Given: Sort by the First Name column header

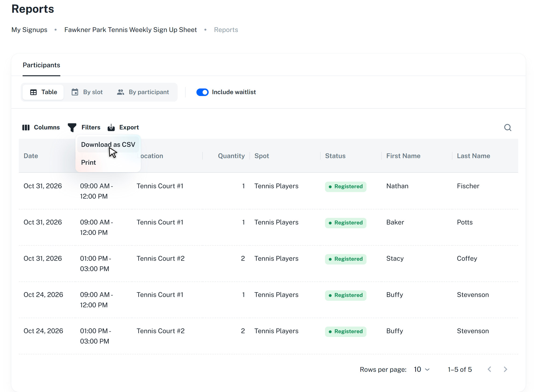Looking at the screenshot, I should 403,156.
